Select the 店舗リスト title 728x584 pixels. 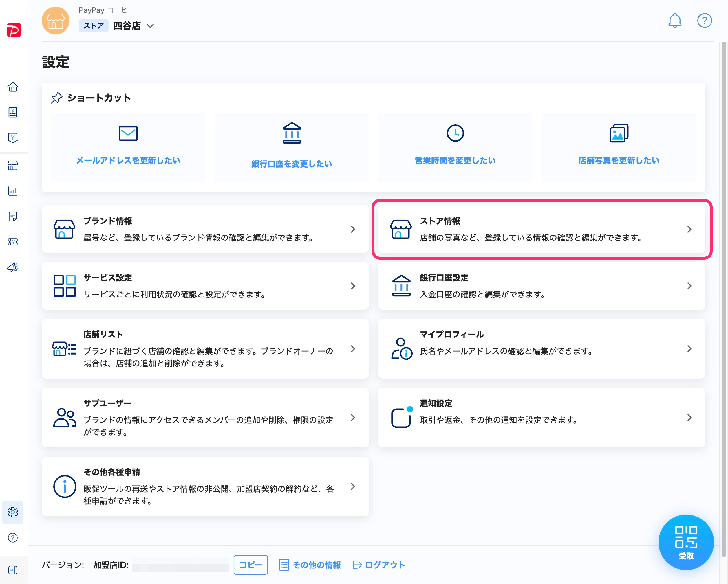[103, 334]
